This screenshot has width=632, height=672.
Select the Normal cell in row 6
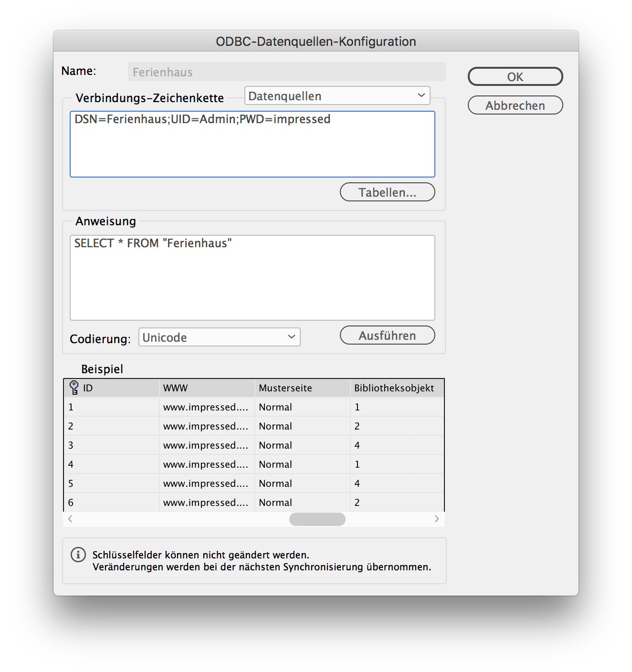click(x=275, y=503)
